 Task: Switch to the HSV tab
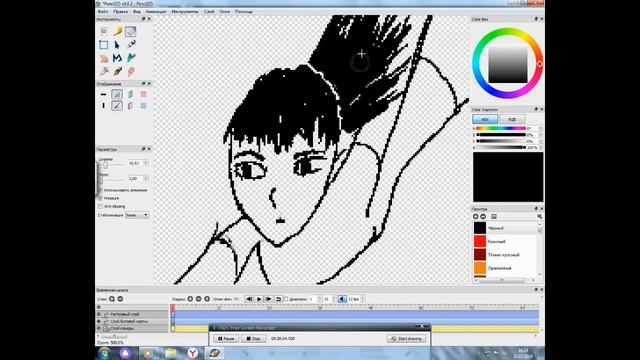[x=485, y=119]
